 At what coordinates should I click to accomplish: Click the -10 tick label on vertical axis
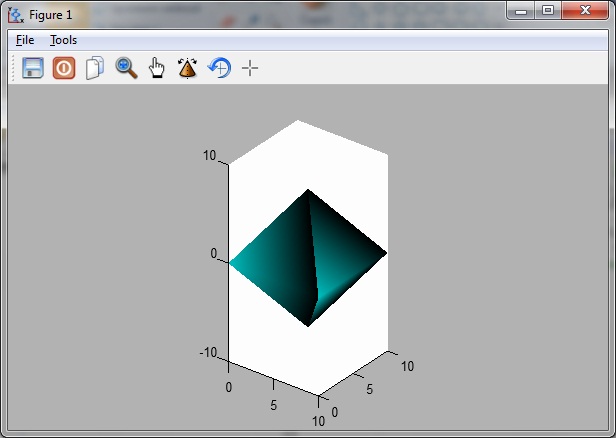coord(208,352)
